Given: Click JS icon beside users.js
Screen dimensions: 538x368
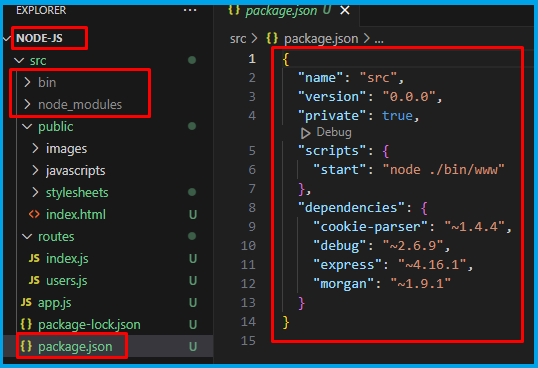Looking at the screenshot, I should [34, 281].
